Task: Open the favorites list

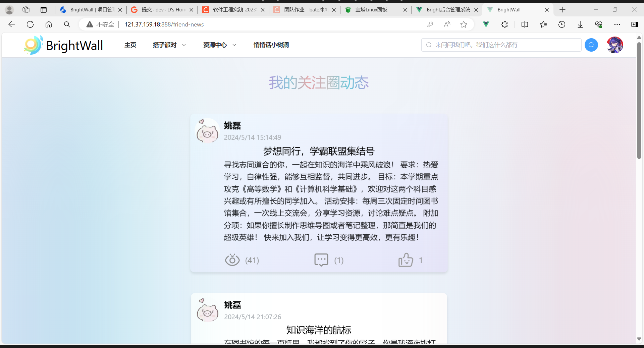Action: 543,24
